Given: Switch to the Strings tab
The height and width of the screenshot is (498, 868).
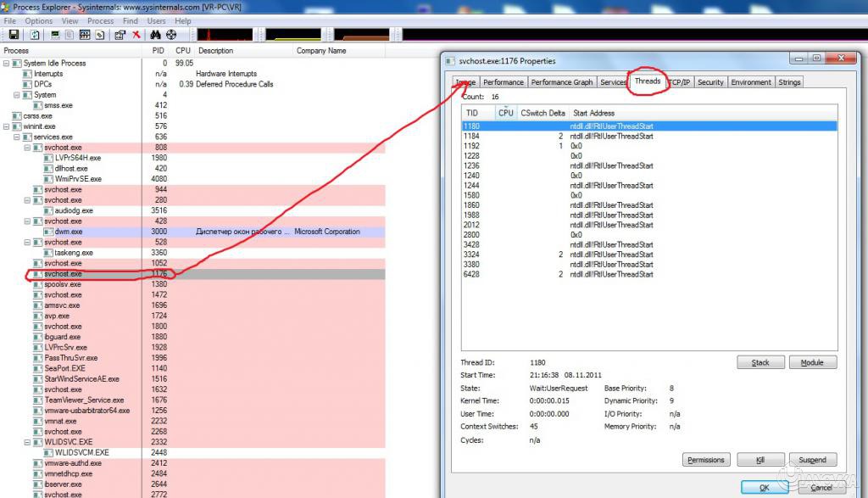Looking at the screenshot, I should tap(789, 82).
